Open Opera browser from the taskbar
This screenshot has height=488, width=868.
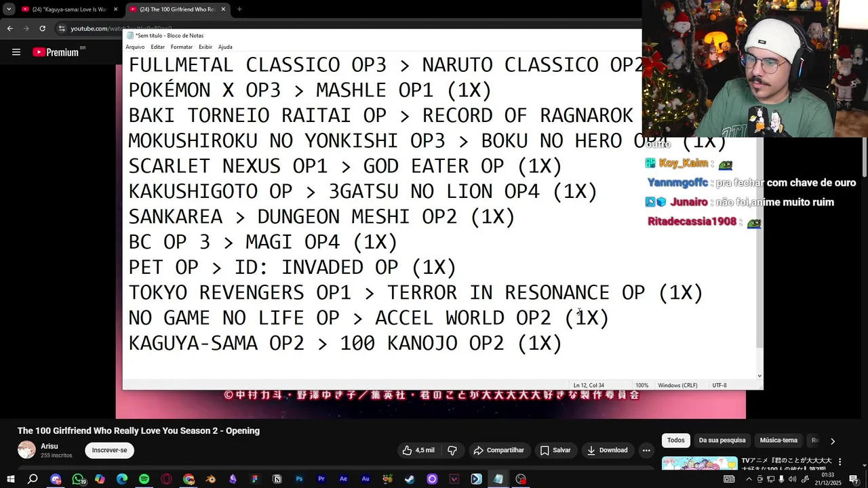tap(166, 479)
